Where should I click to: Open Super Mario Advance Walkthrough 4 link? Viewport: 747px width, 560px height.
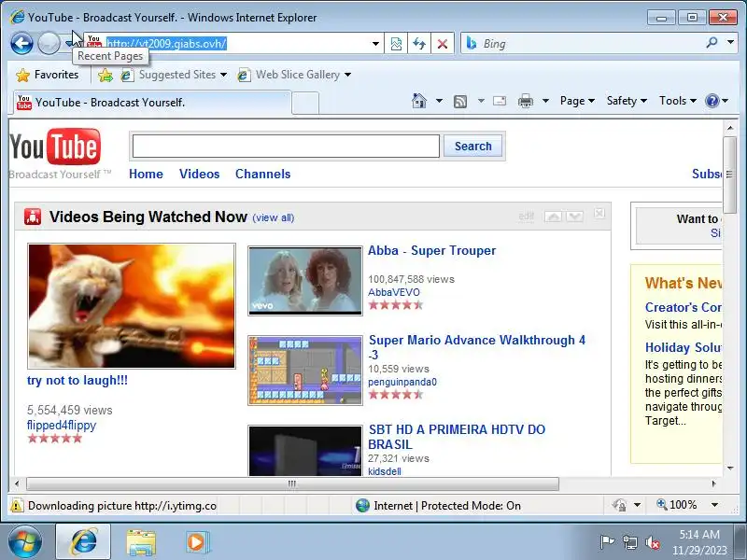pyautogui.click(x=476, y=347)
